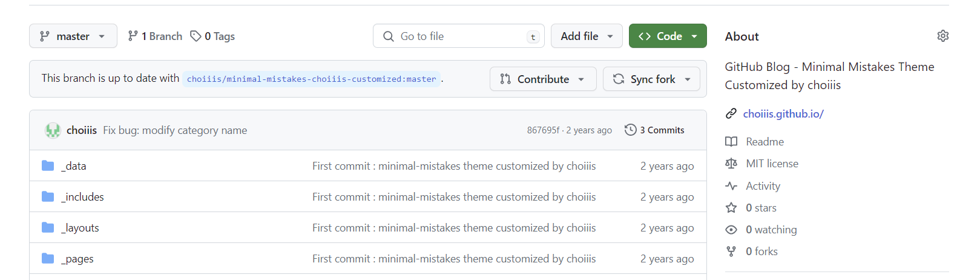Click the Readme book icon
The image size is (980, 280).
(731, 142)
